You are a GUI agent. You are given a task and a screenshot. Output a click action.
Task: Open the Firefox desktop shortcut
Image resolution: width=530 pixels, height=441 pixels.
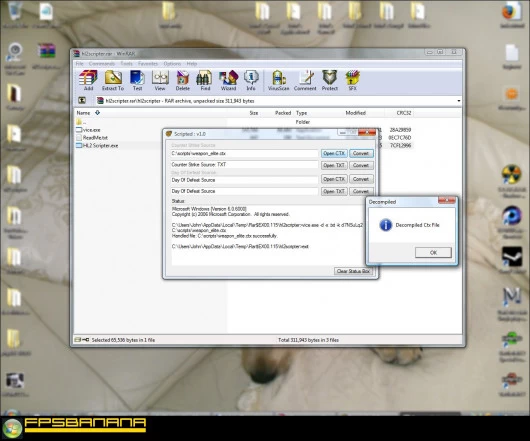512,14
